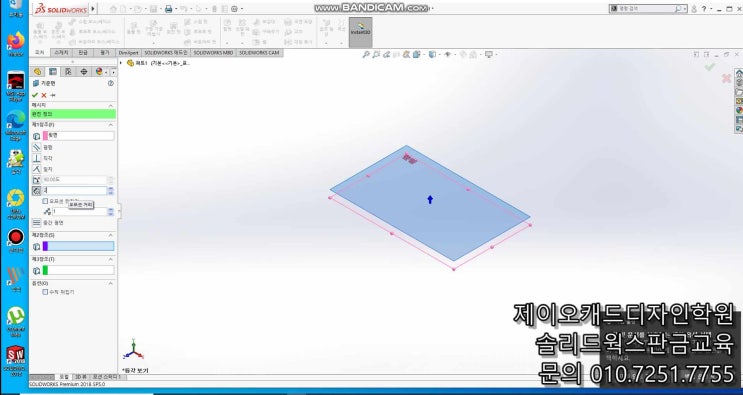743x395 pixels.
Task: Toggle the Instant3D button
Action: point(361,32)
